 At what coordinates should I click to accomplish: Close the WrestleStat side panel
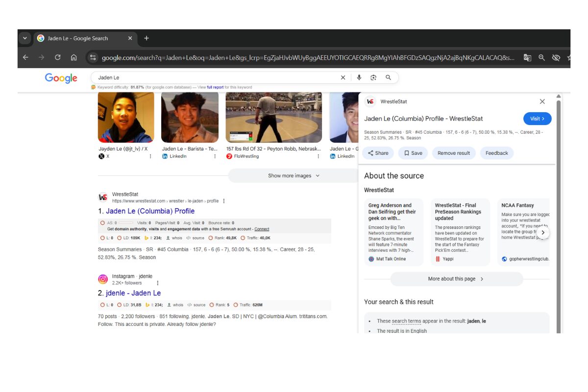[542, 101]
